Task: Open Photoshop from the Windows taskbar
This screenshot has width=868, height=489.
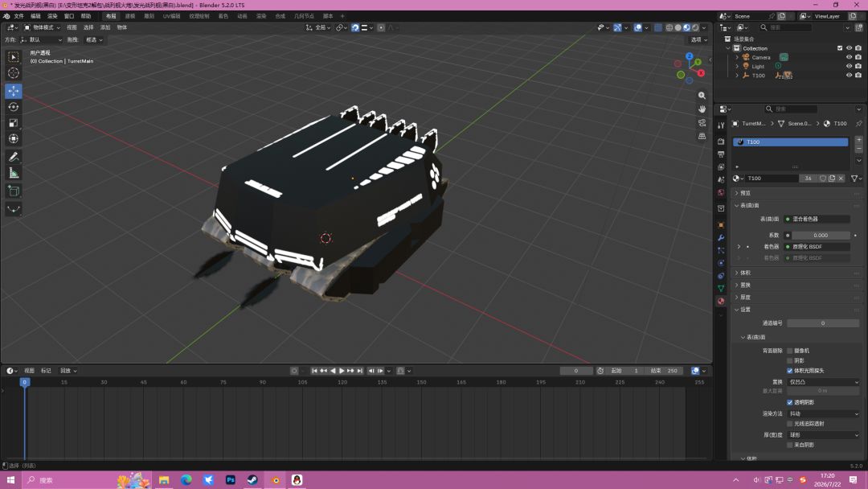Action: (x=231, y=479)
